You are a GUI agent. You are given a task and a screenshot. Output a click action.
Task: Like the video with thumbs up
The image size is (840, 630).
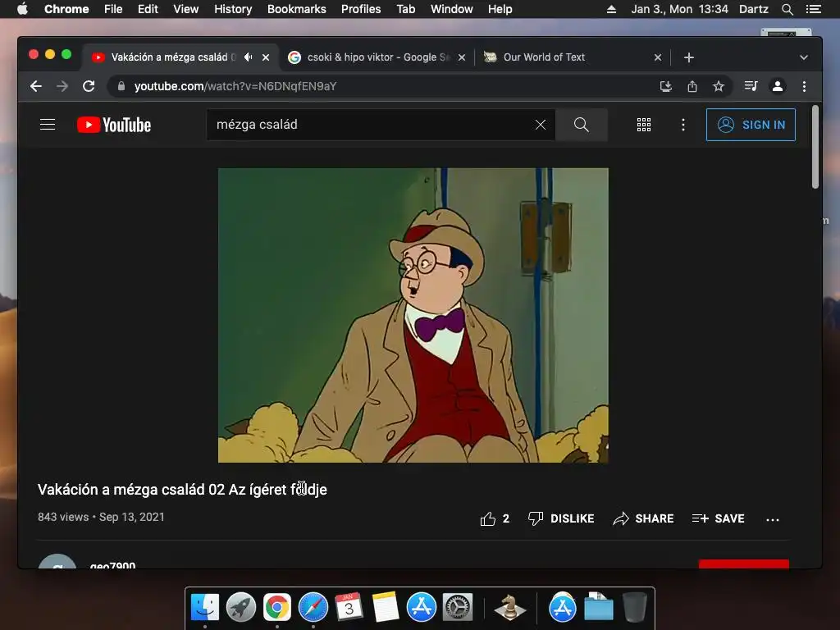coord(495,518)
